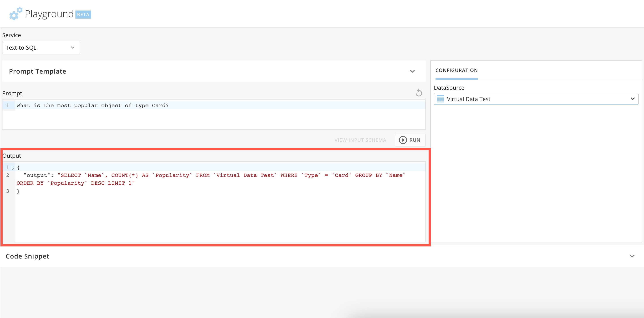The height and width of the screenshot is (318, 644).
Task: Expand the Code Snippet section
Action: tap(632, 256)
